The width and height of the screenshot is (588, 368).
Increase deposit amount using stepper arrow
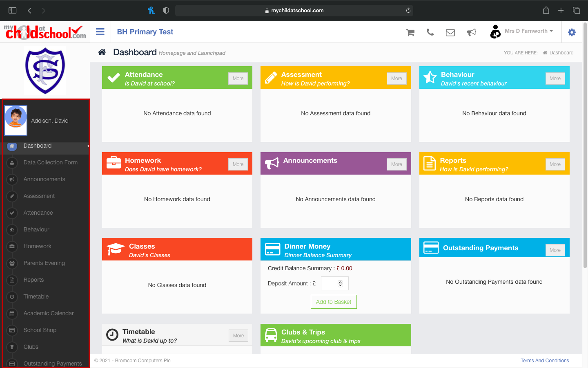pos(341,281)
